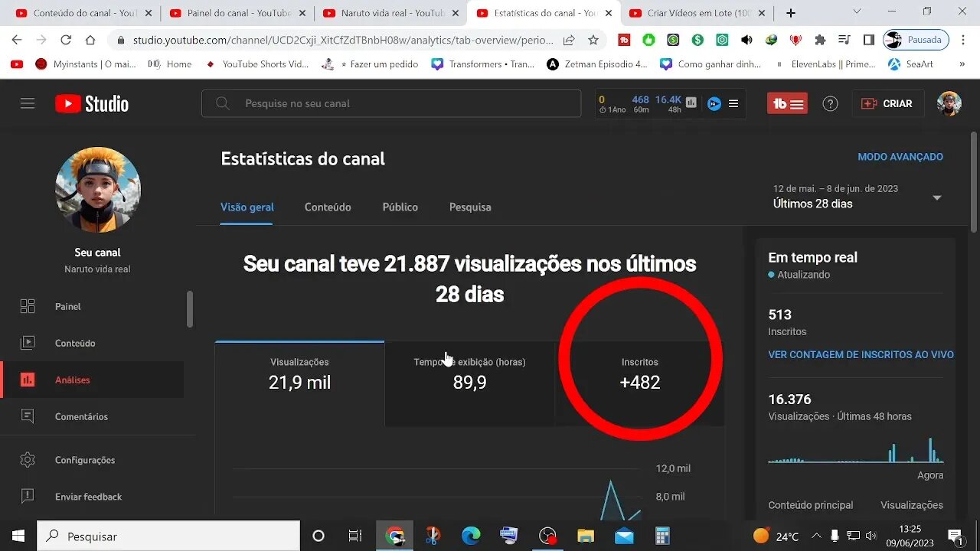Image resolution: width=980 pixels, height=551 pixels.
Task: Focus the 'Pesquise no seu canal' search box
Action: 391,103
